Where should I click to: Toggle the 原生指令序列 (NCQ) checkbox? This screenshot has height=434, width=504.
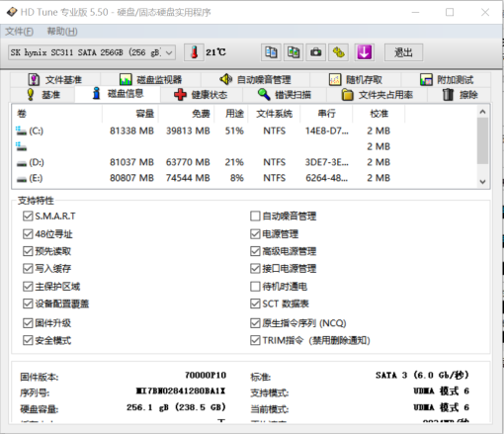click(255, 323)
